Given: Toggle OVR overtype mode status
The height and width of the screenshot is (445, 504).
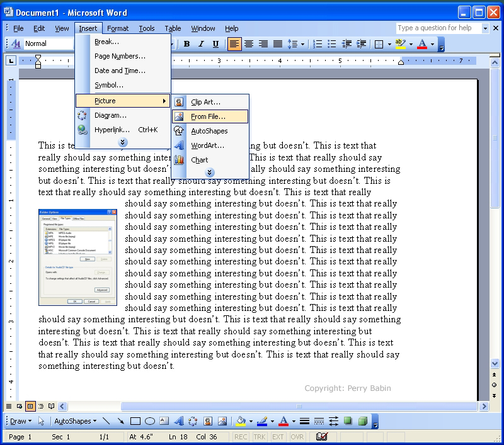Looking at the screenshot, I should pos(297,437).
